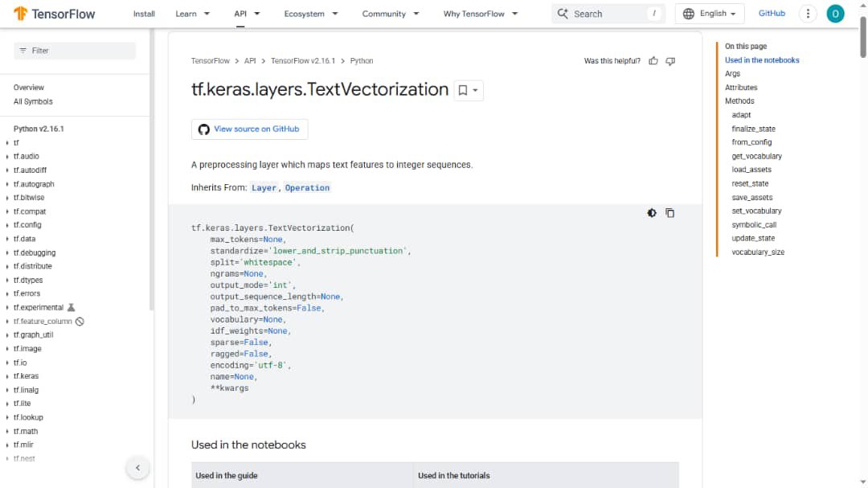This screenshot has height=488, width=868.
Task: Click the thumbs down icon
Action: [x=671, y=60]
